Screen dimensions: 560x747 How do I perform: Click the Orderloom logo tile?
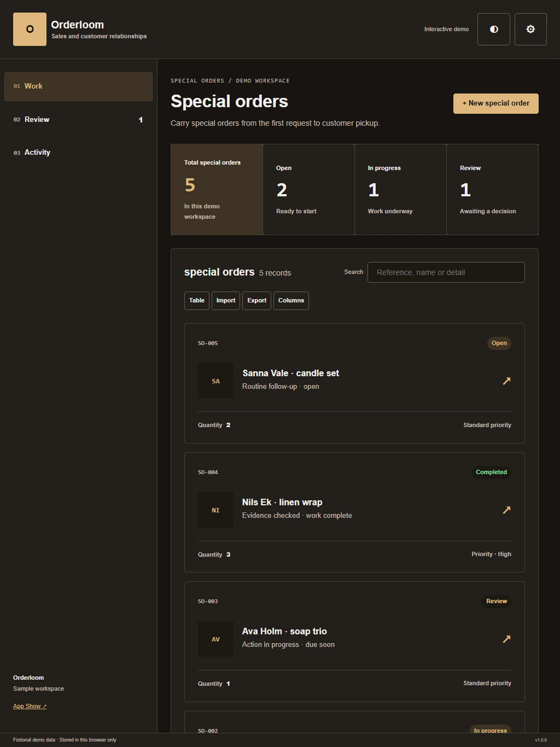pyautogui.click(x=30, y=29)
